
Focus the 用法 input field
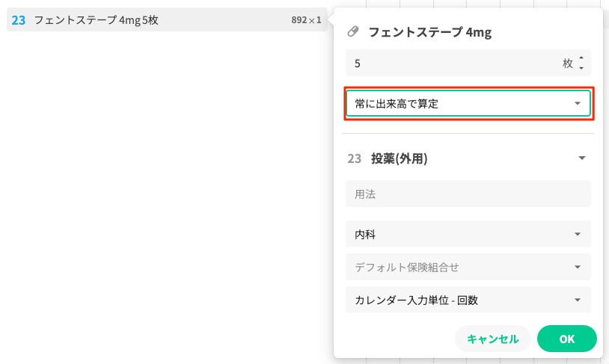click(468, 194)
